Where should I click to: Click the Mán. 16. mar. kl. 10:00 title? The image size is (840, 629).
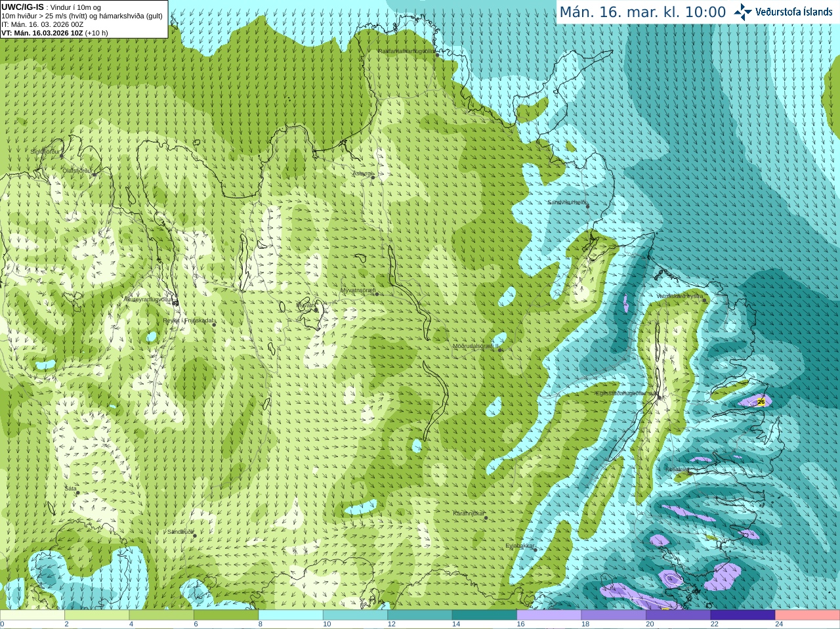[x=642, y=12]
